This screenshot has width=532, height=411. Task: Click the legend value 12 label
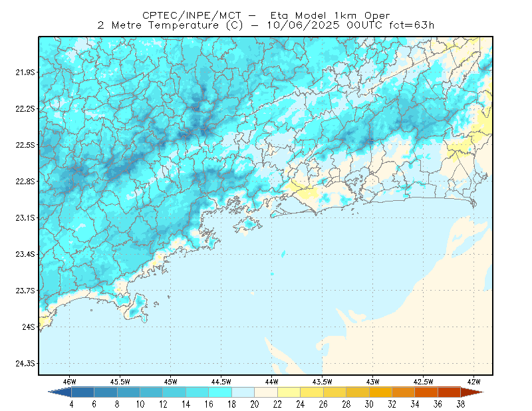(163, 404)
